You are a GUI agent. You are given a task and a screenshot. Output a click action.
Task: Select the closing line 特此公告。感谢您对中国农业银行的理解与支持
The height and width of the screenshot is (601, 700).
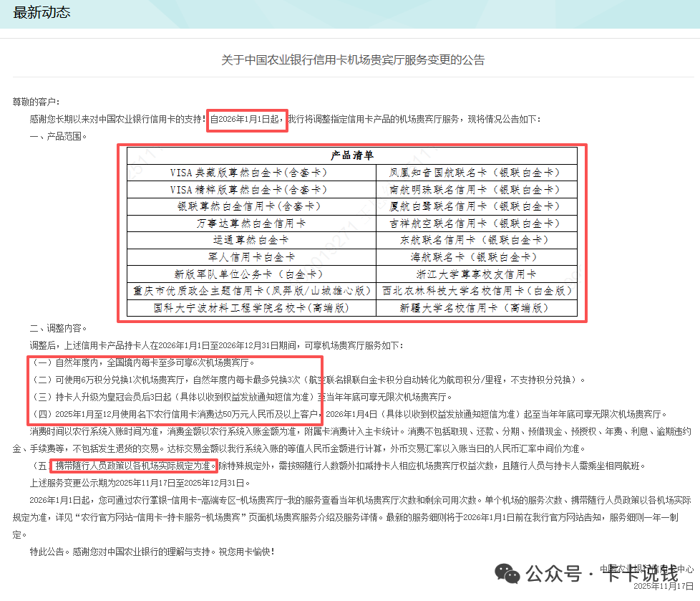[x=152, y=552]
